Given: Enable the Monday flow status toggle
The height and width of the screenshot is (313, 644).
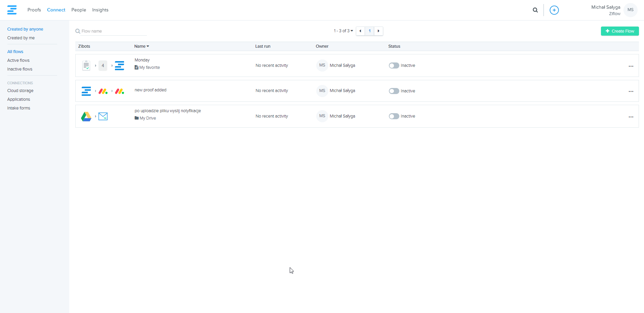Looking at the screenshot, I should coord(394,65).
